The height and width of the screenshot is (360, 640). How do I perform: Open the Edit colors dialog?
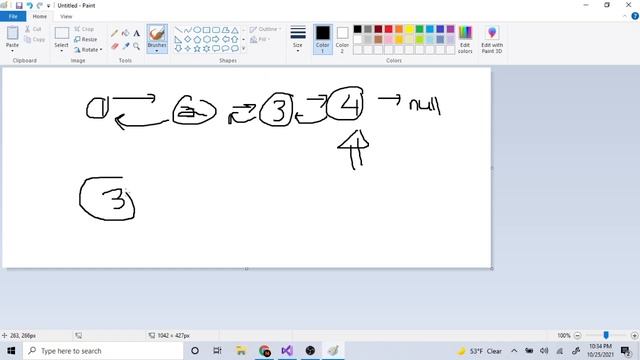465,39
